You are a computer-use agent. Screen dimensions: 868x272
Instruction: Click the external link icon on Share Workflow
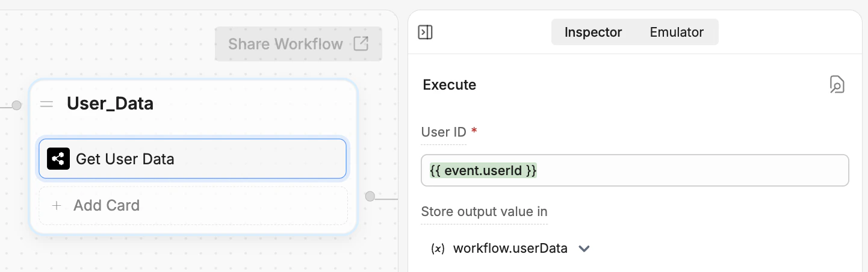point(361,44)
